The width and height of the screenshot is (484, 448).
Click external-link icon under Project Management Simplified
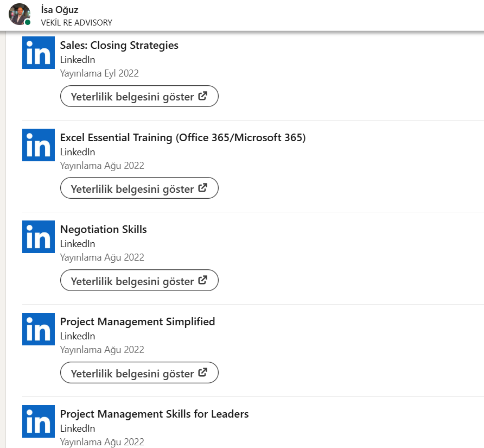click(203, 373)
